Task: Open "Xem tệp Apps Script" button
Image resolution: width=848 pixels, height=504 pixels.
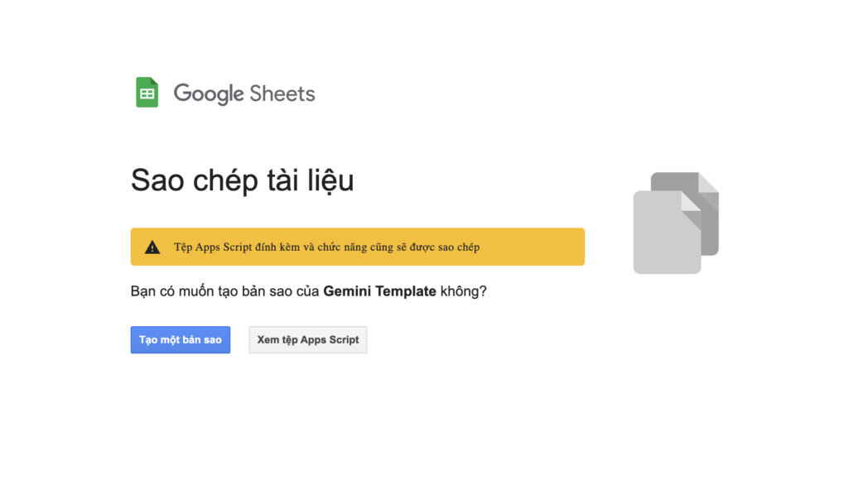Action: coord(308,340)
